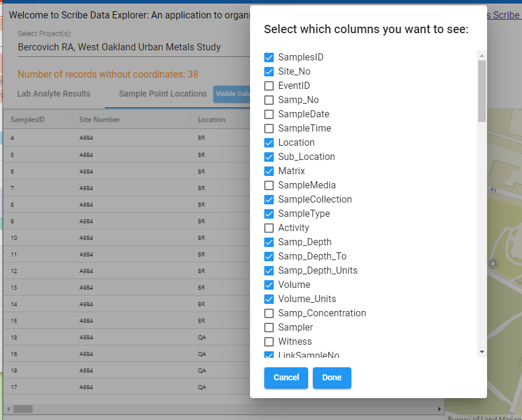
Task: Disable the Samp_Depth_To column
Action: (x=269, y=257)
